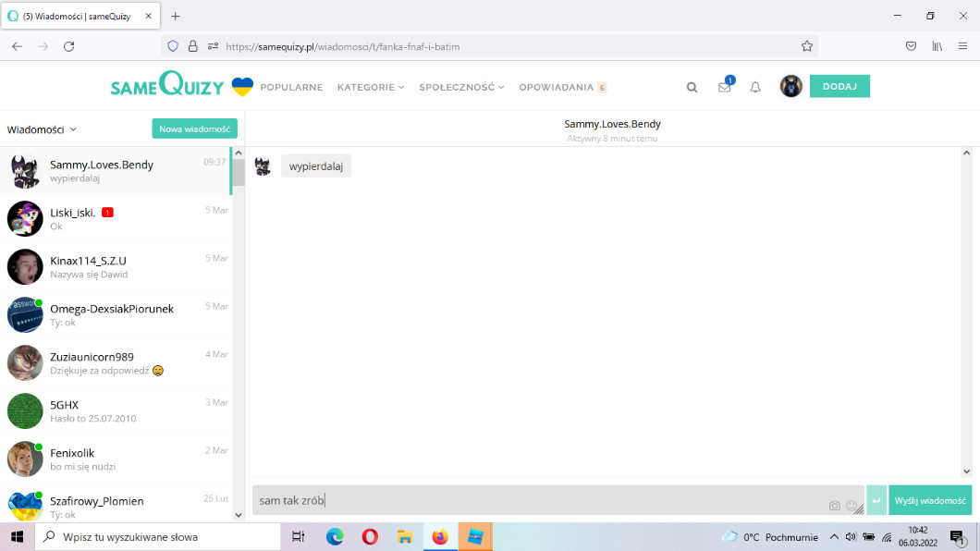Click the camera icon in message box
The height and width of the screenshot is (551, 980).
point(835,506)
